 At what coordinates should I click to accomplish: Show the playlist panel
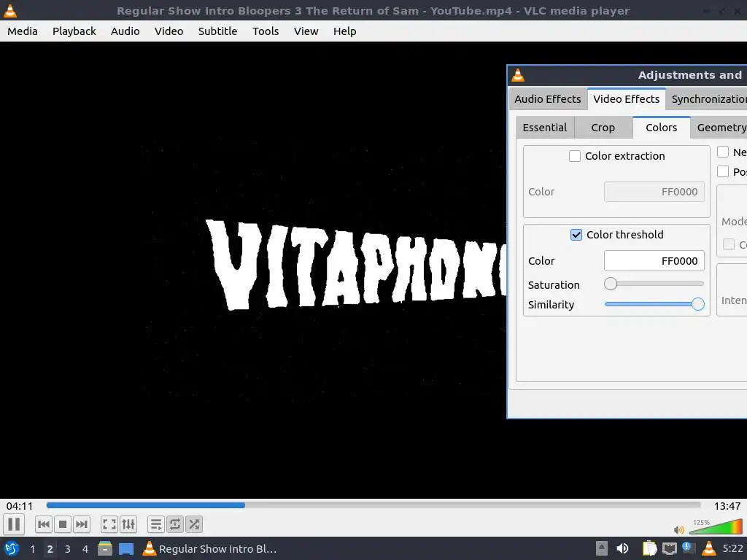(156, 525)
